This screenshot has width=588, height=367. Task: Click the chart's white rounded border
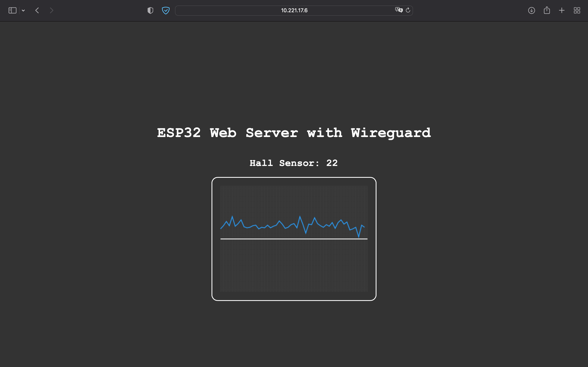point(294,178)
